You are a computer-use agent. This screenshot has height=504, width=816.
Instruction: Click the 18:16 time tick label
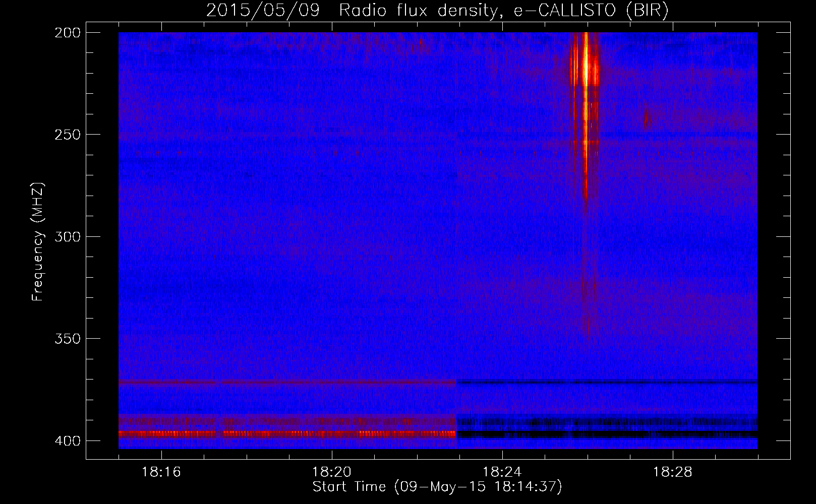coord(161,472)
